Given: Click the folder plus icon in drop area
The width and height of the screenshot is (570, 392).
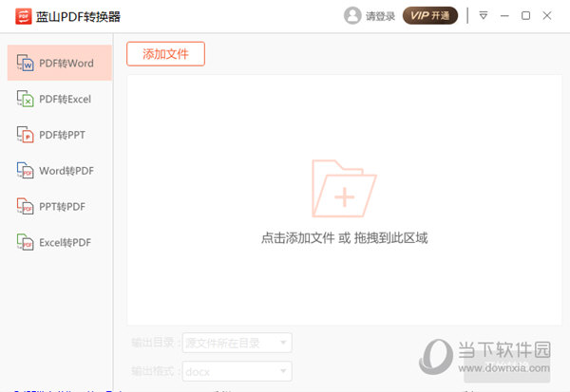Looking at the screenshot, I should (x=344, y=188).
